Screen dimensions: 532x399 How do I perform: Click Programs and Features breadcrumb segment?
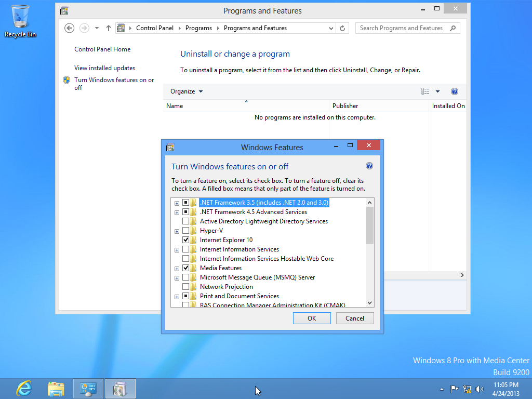coord(255,28)
